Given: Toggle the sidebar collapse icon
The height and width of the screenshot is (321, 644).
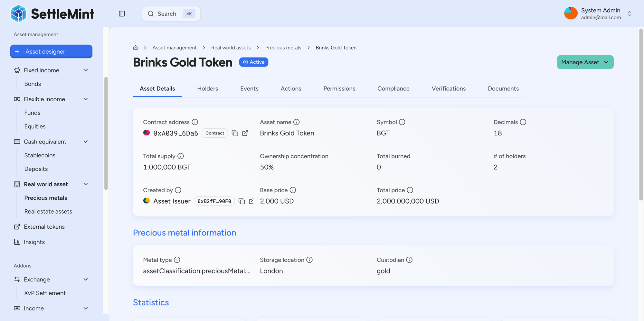Looking at the screenshot, I should click(122, 14).
